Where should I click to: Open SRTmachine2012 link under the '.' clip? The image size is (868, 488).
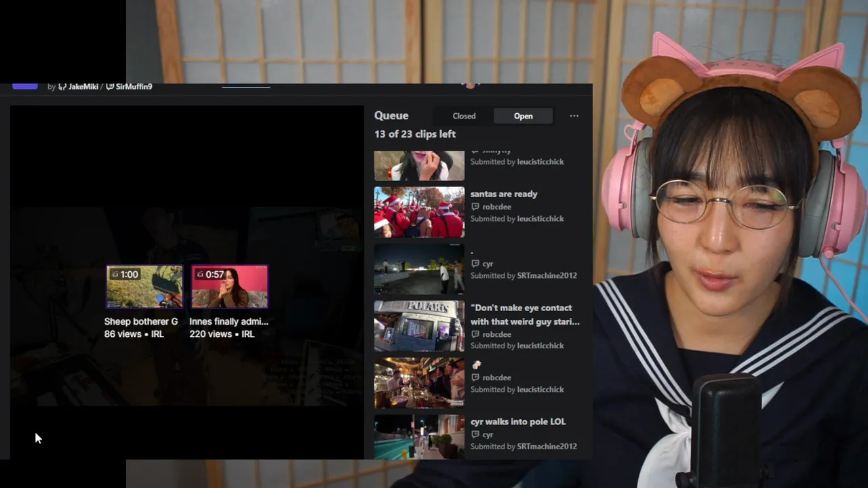(547, 276)
